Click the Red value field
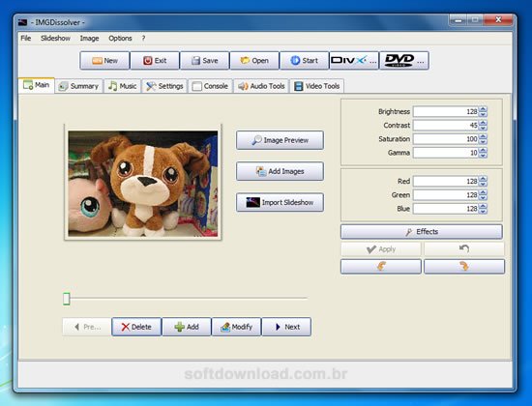 446,181
